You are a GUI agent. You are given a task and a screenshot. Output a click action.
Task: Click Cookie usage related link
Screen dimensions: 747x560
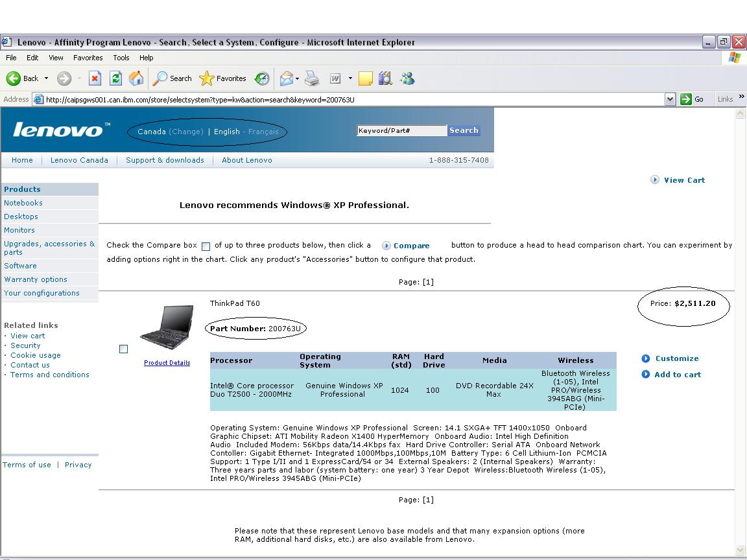click(x=36, y=355)
